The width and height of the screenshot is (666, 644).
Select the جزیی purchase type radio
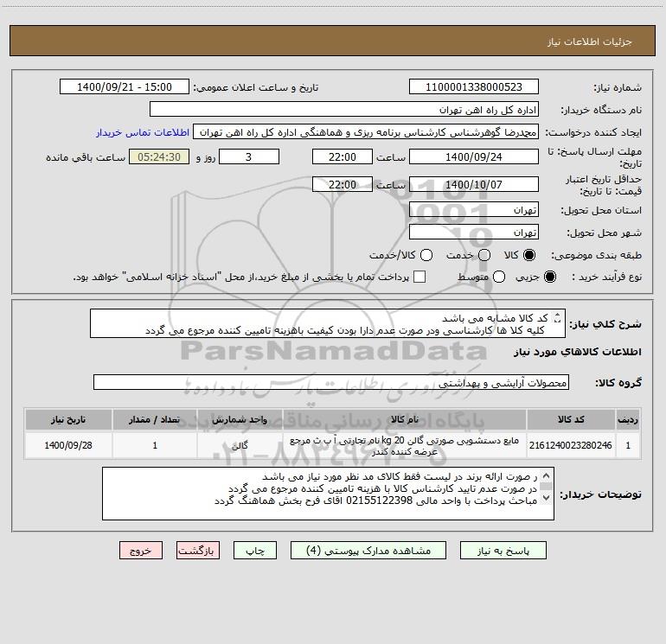click(x=550, y=277)
